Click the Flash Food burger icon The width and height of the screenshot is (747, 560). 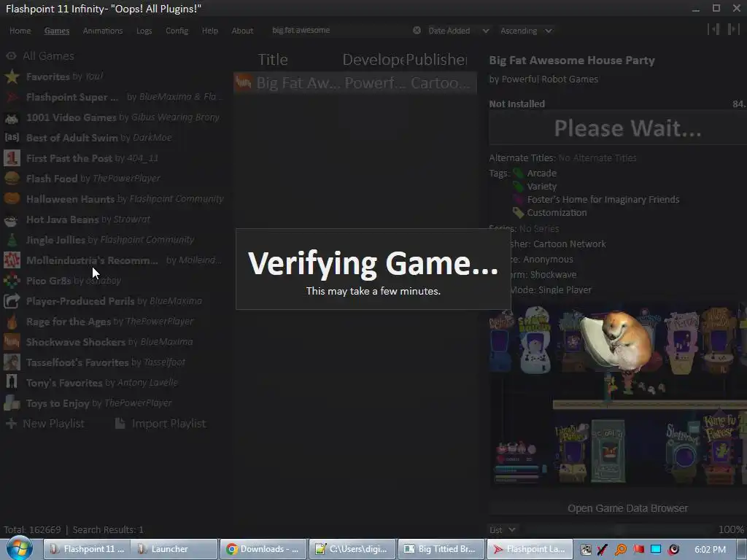(12, 179)
